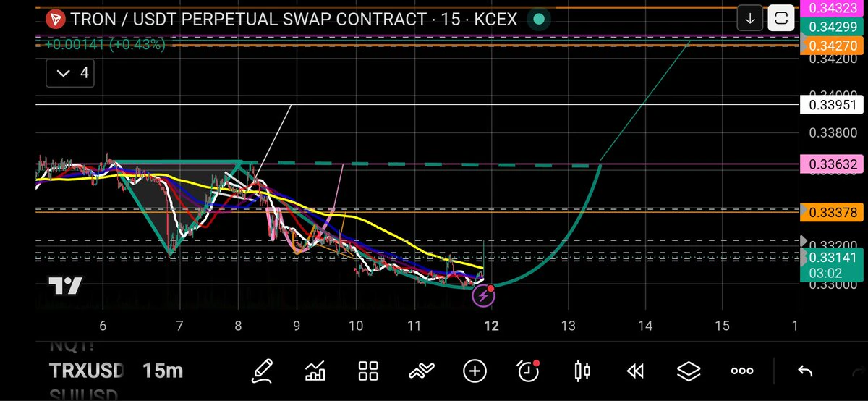
Task: Tap date 15 on the time axis
Action: click(x=722, y=326)
